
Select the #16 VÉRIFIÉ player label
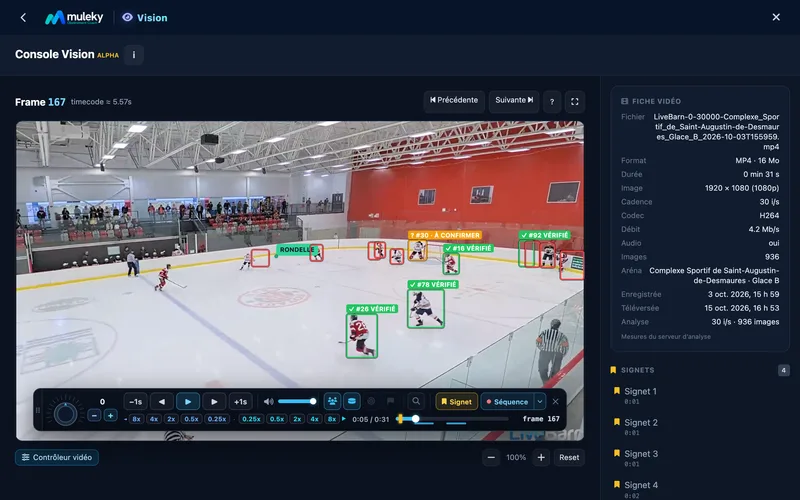point(468,248)
